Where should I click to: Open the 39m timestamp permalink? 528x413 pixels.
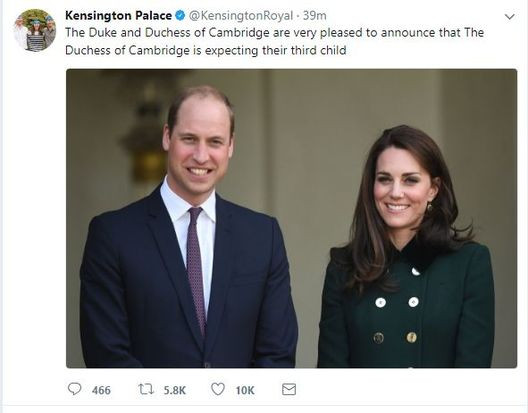(315, 15)
